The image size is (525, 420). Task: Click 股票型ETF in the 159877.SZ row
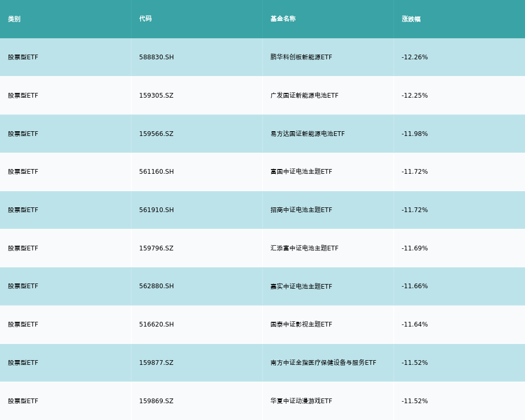click(23, 363)
